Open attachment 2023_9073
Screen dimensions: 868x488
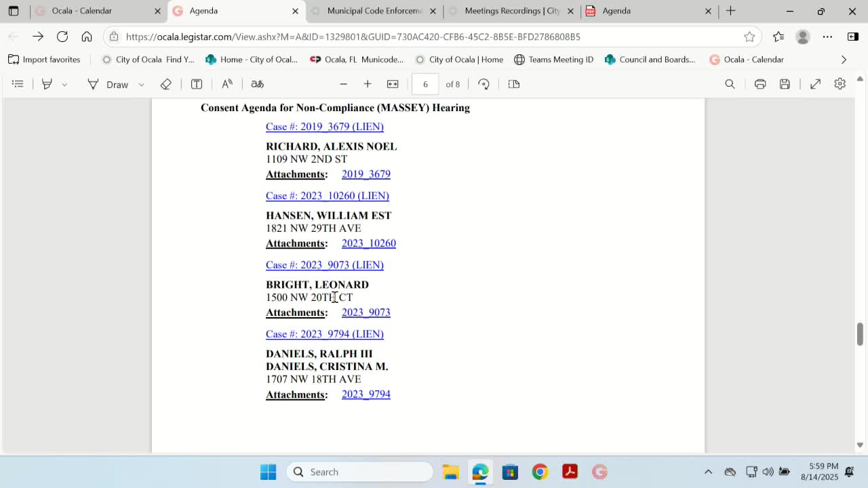[x=366, y=312]
